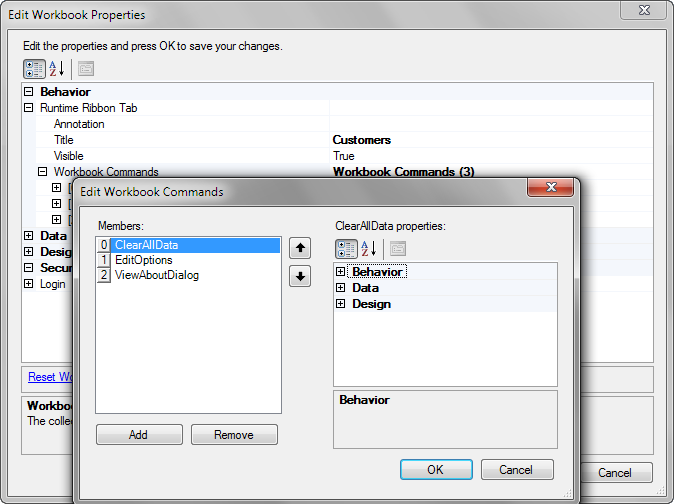
Task: Collapse the Runtime Ribbon Tab node
Action: click(28, 107)
